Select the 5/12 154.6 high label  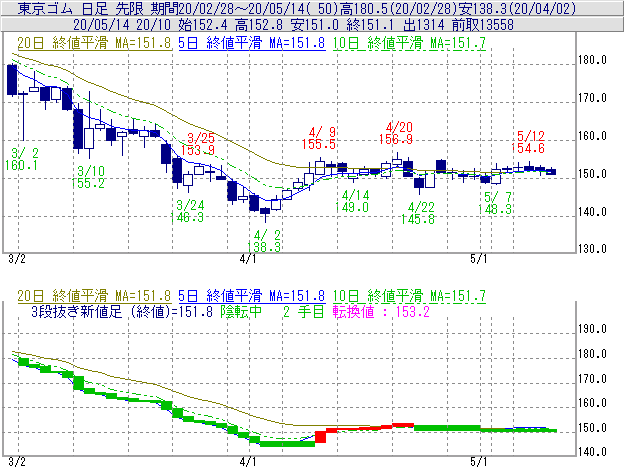pos(528,142)
